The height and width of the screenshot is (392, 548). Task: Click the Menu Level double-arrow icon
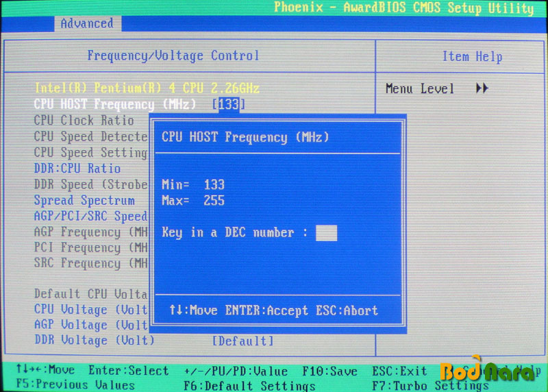[x=482, y=88]
